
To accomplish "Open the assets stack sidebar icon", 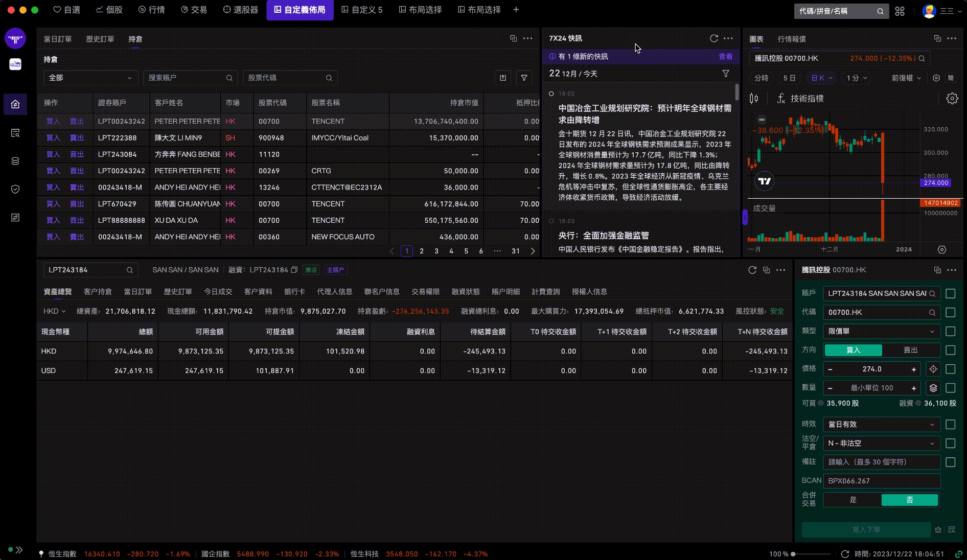I will (x=15, y=161).
